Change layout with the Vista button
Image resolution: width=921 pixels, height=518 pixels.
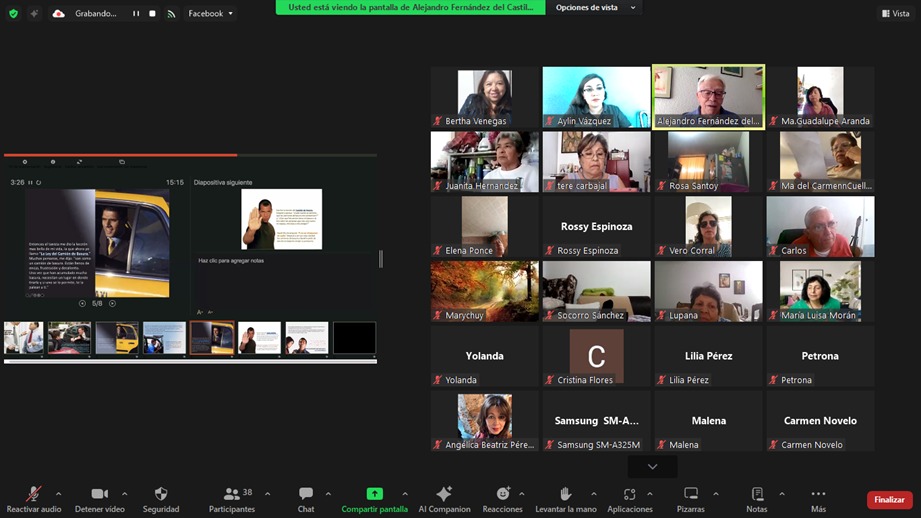point(895,14)
